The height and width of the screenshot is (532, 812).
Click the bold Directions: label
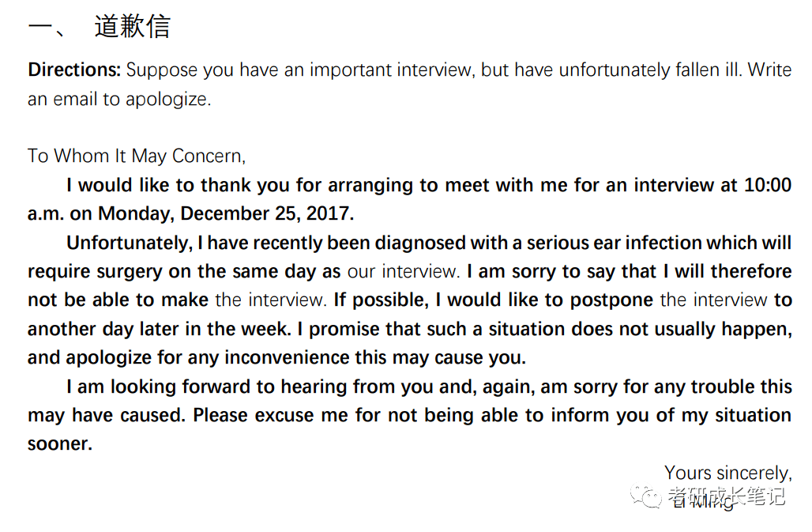coord(74,70)
